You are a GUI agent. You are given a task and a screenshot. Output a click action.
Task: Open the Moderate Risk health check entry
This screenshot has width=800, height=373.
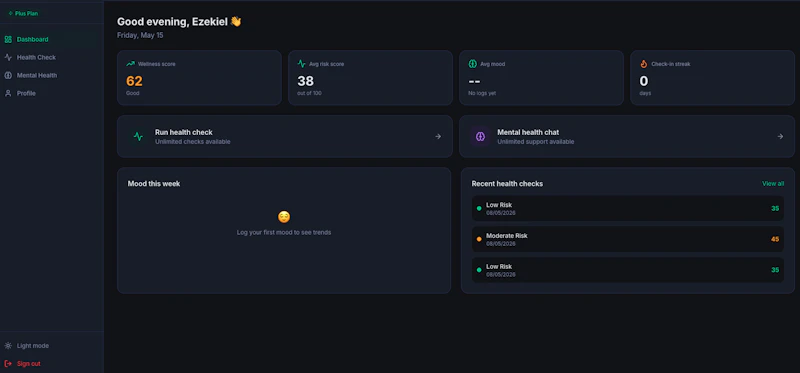tap(628, 239)
